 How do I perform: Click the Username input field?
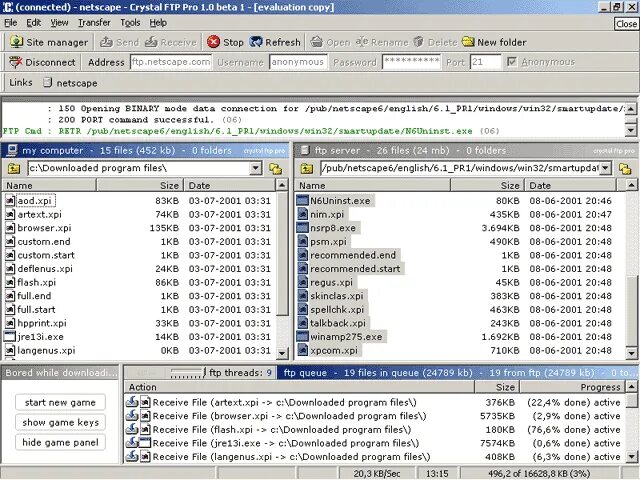[x=298, y=62]
